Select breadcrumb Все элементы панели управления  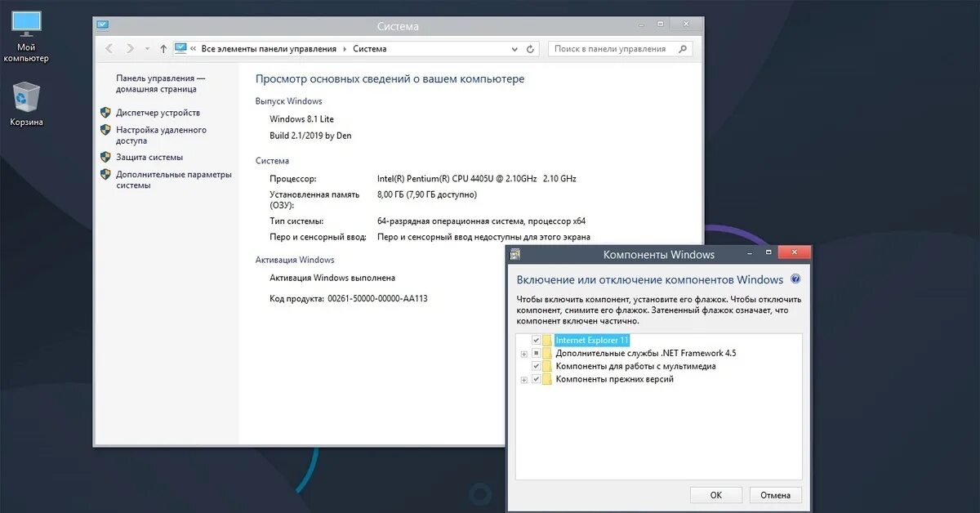(x=269, y=49)
